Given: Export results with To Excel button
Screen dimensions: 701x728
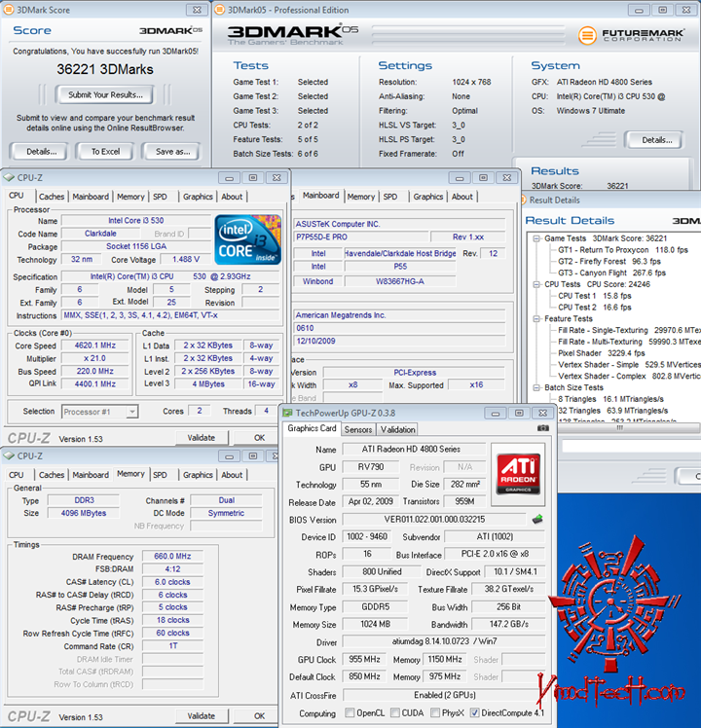Looking at the screenshot, I should pos(105,152).
